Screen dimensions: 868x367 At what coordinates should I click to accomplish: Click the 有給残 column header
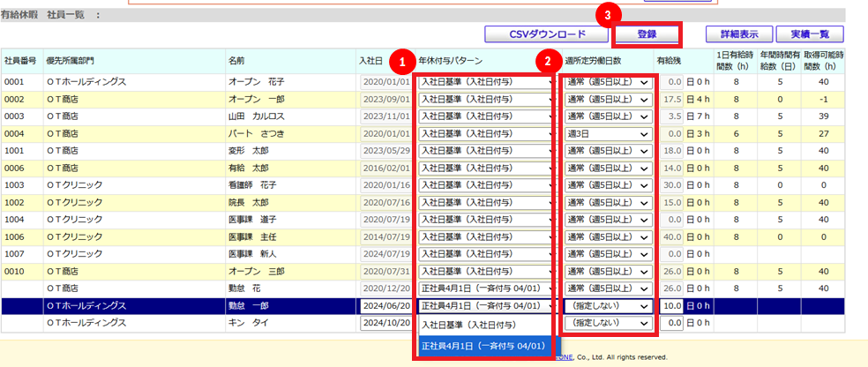pos(667,60)
